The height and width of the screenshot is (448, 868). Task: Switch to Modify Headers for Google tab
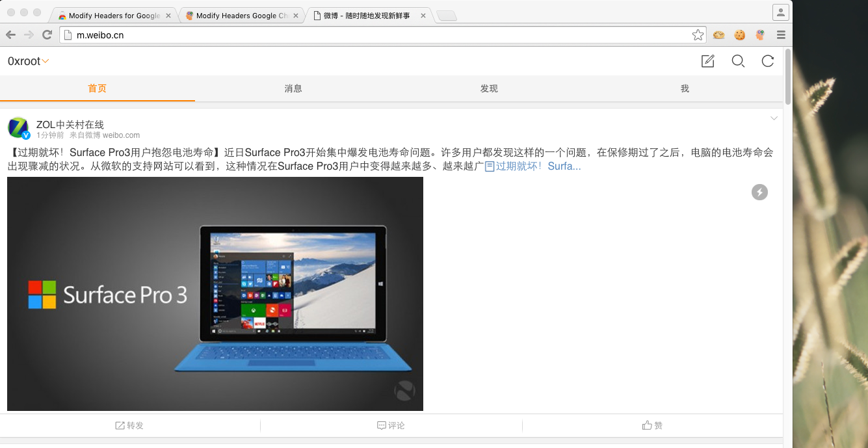tap(112, 16)
